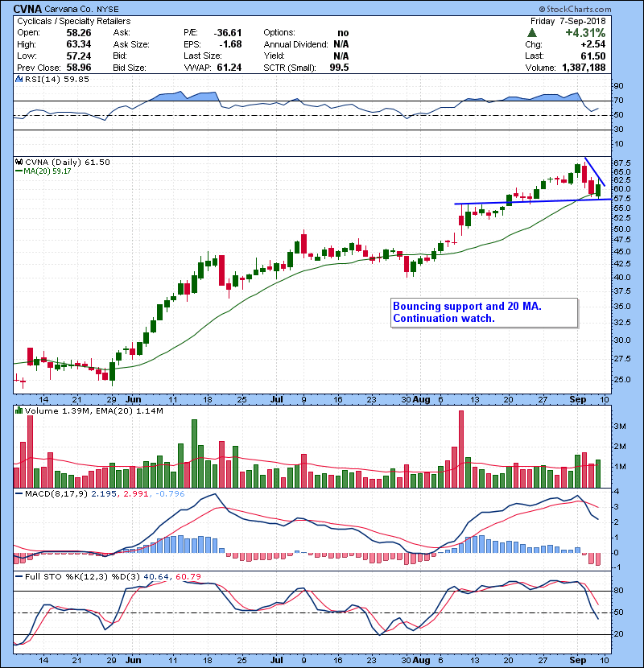Click the VWAP value 61.24
This screenshot has height=668, width=644.
coord(229,68)
